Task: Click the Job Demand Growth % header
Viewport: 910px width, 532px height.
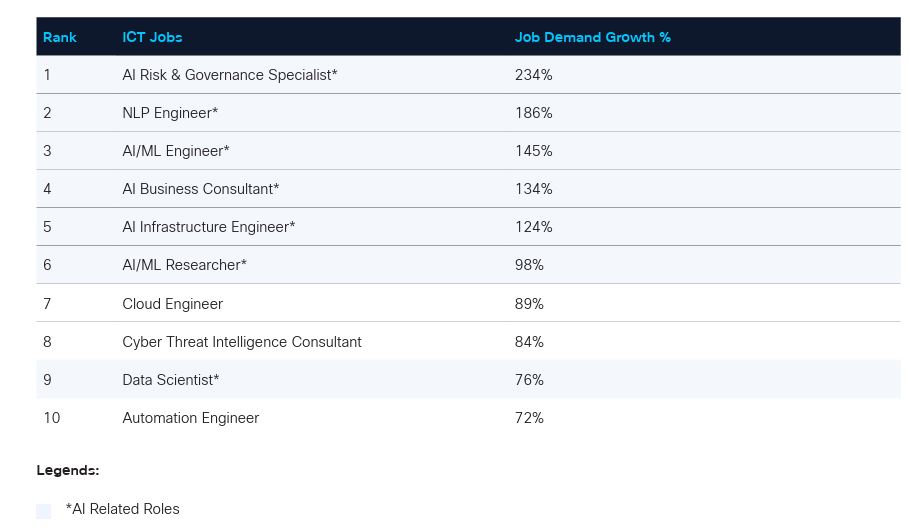Action: click(x=592, y=37)
